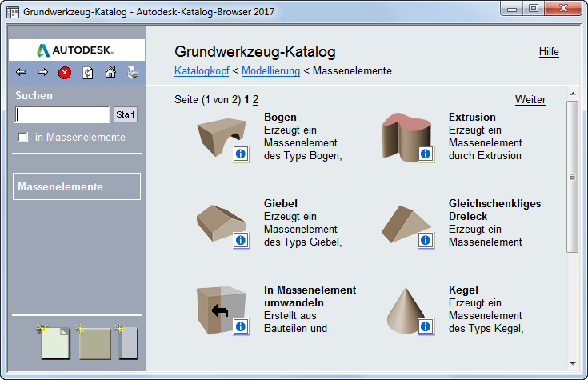The width and height of the screenshot is (588, 380).
Task: Click the Autodesk logo
Action: coord(76,50)
